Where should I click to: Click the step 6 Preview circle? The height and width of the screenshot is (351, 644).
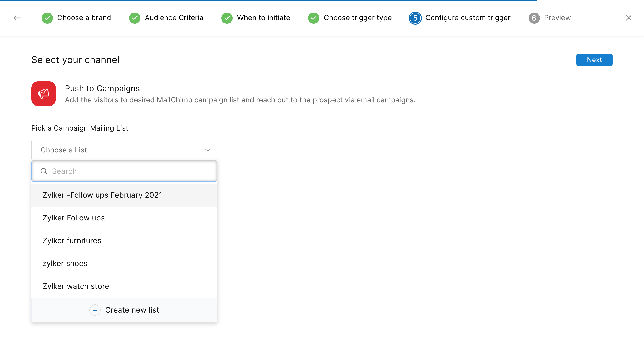click(534, 18)
